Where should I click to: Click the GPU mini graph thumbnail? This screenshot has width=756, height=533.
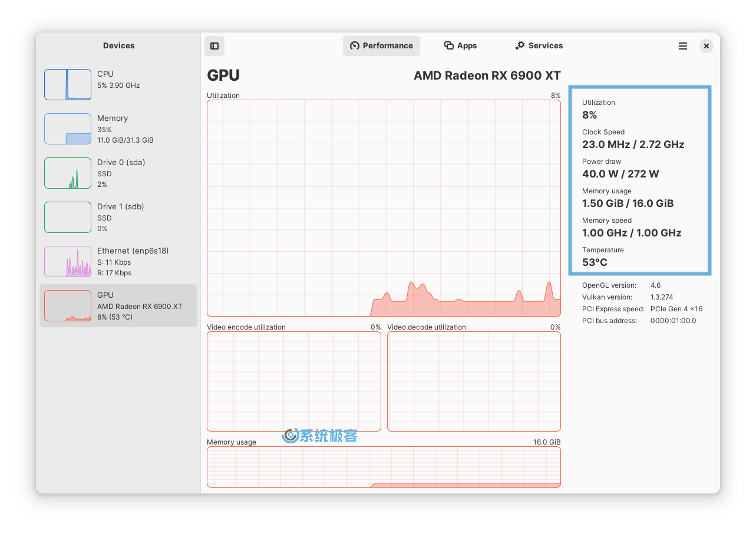point(68,305)
